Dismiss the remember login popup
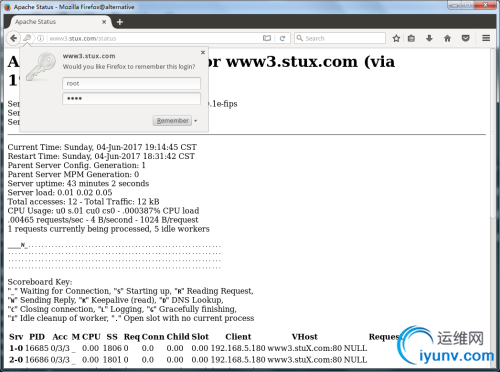This screenshot has height=372, width=500. pos(203,52)
